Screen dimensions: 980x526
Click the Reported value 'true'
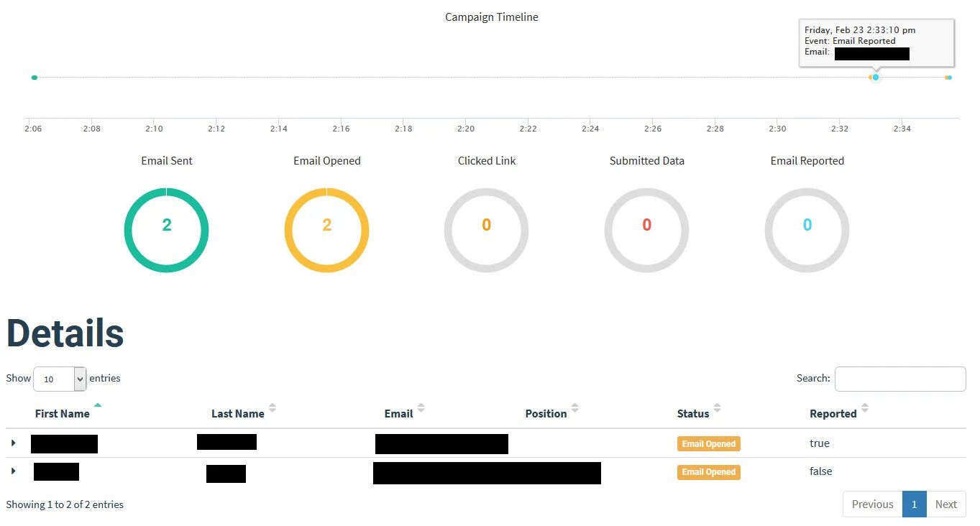819,443
